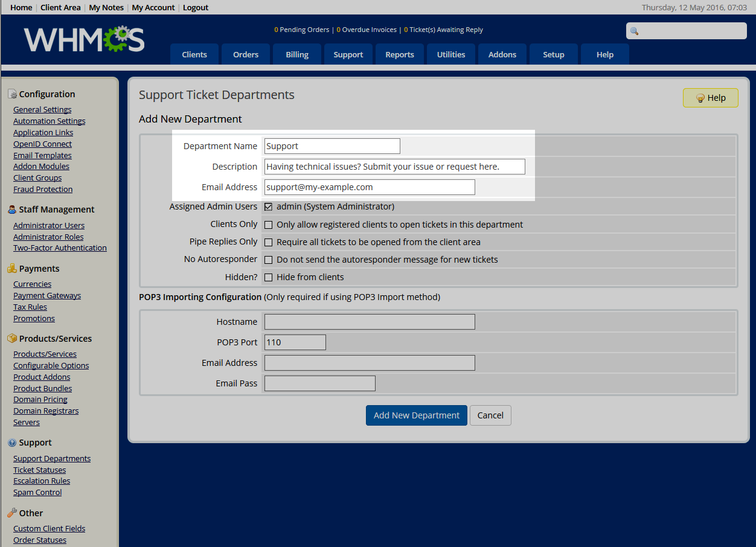Image resolution: width=756 pixels, height=547 pixels.
Task: Open the Utilities menu tab
Action: coord(451,54)
